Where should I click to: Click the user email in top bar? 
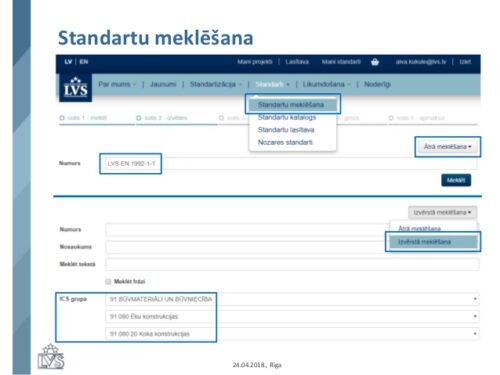[421, 62]
